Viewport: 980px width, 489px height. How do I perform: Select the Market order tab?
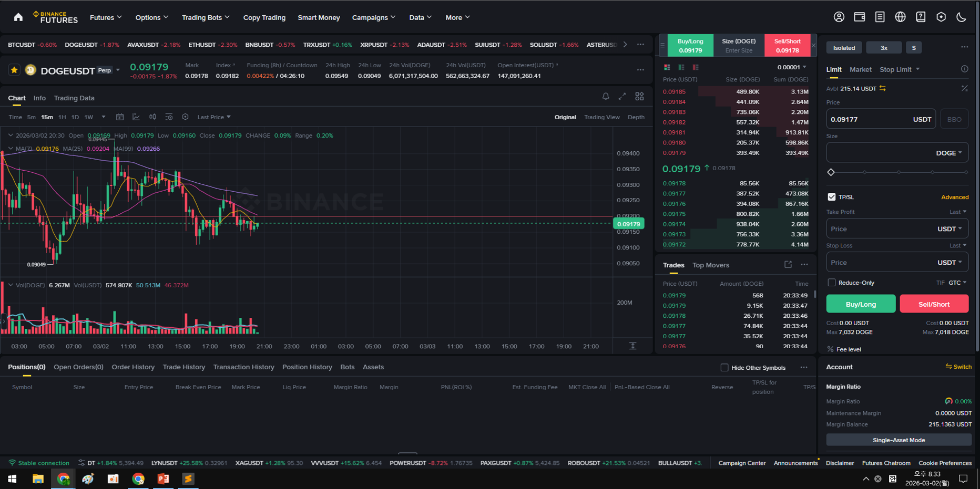(x=861, y=69)
